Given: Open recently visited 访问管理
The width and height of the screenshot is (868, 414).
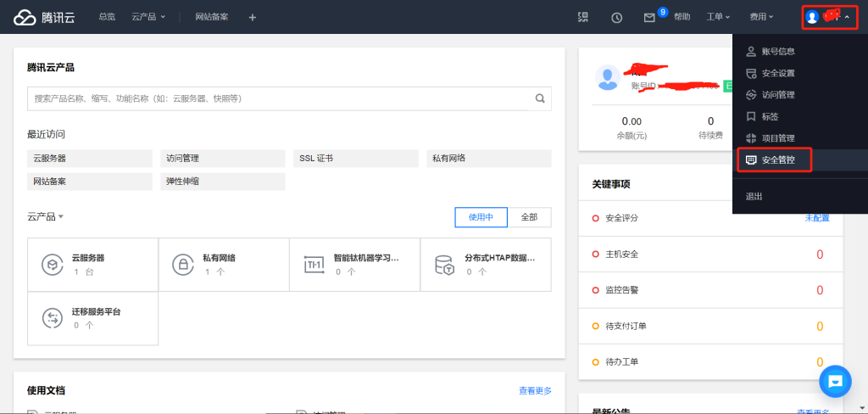Looking at the screenshot, I should [x=223, y=159].
